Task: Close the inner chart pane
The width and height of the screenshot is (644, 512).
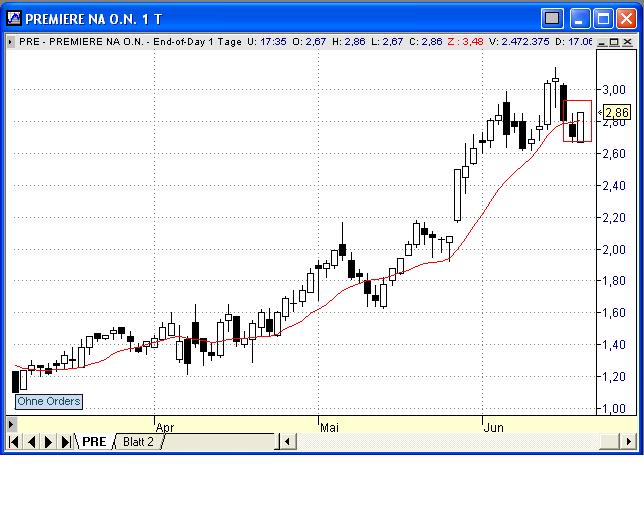Action: [x=627, y=42]
